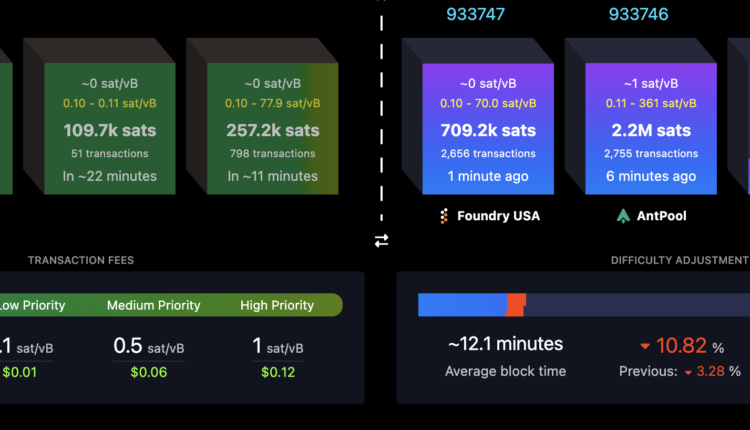Click the AntPool green logo icon
This screenshot has width=750, height=430.
pos(623,216)
